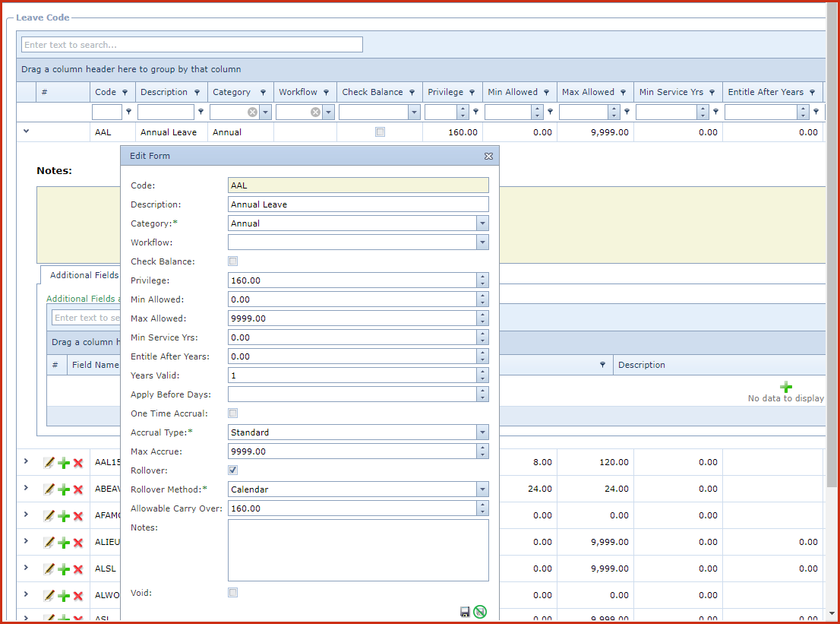
Task: Click the Description field in Edit Form
Action: 358,204
